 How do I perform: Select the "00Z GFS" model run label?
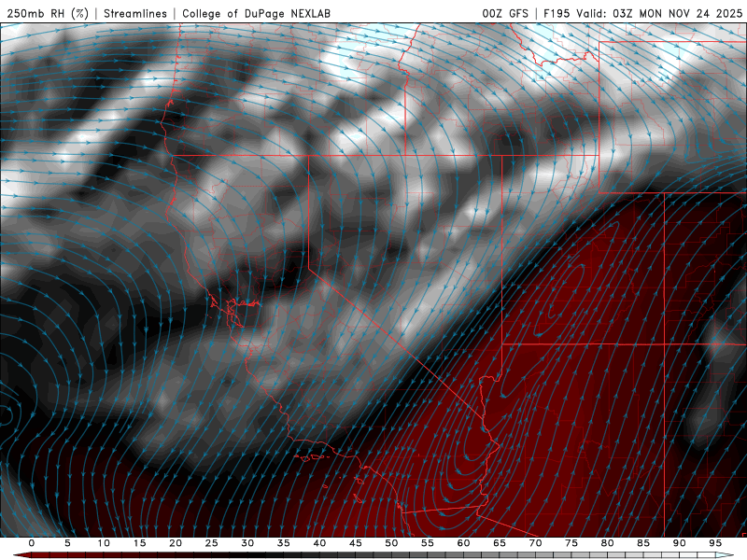tap(505, 13)
